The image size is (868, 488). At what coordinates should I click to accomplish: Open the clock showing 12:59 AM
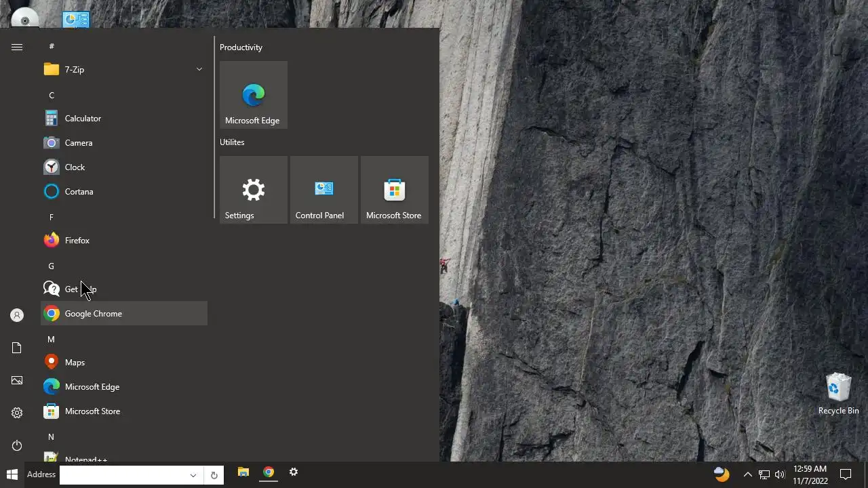point(810,474)
